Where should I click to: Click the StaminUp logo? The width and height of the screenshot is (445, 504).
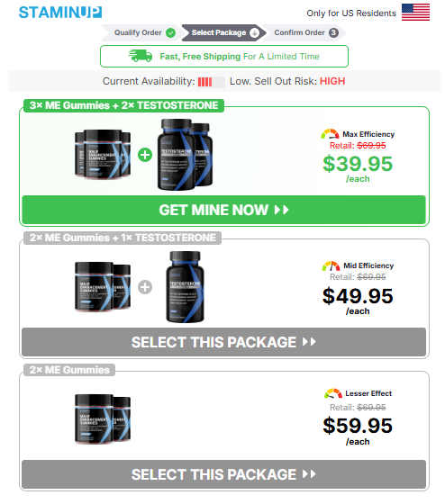(60, 13)
